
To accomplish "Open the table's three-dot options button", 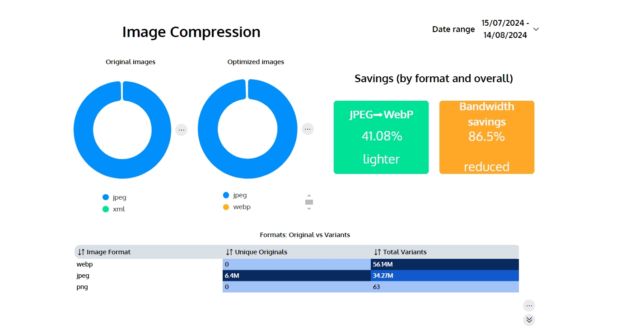I will 529,306.
